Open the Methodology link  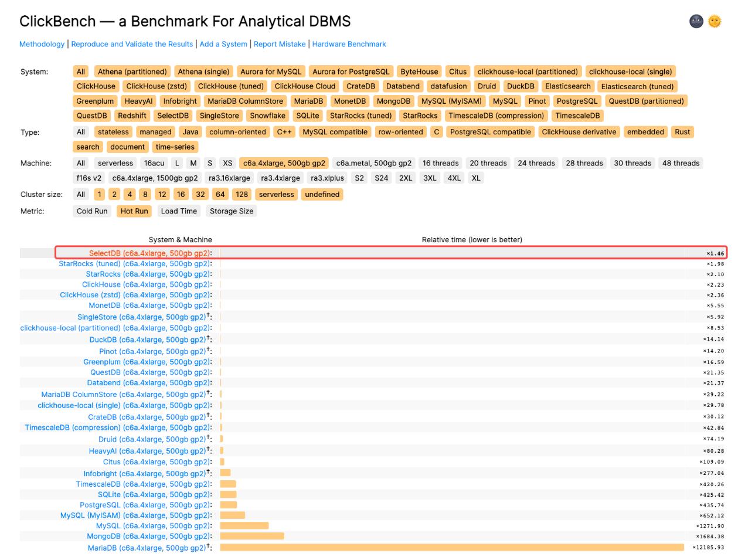pyautogui.click(x=42, y=43)
